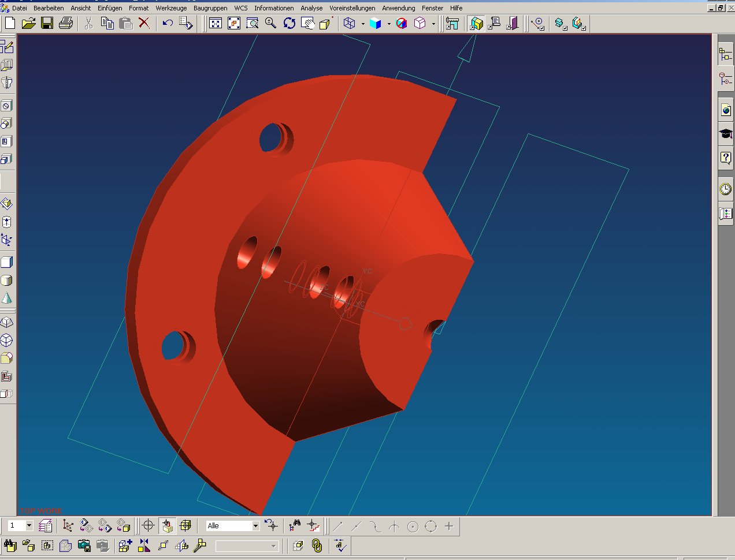This screenshot has height=560, width=735.
Task: Select the Rotate view tool
Action: coord(289,23)
